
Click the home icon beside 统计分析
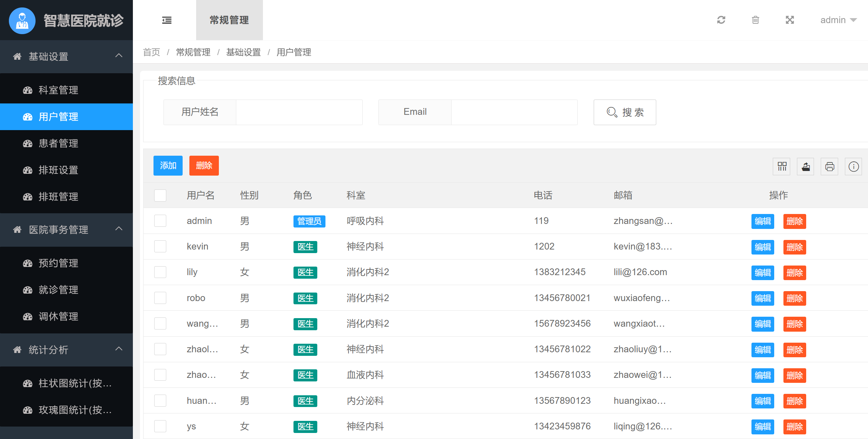[17, 350]
